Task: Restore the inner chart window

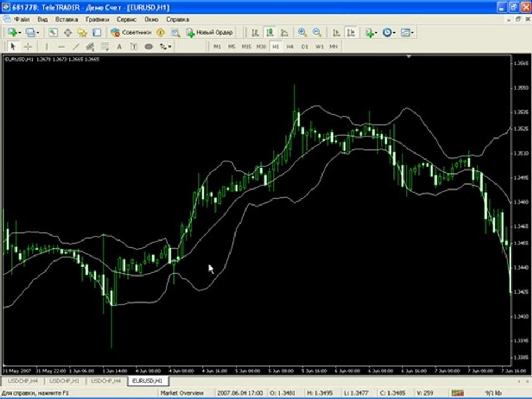Action: tap(518, 19)
